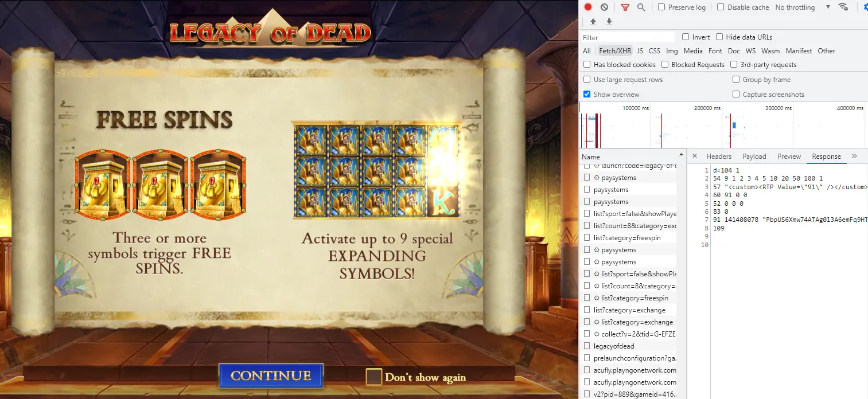Filter requests by Manifest
The width and height of the screenshot is (868, 399).
pos(799,51)
